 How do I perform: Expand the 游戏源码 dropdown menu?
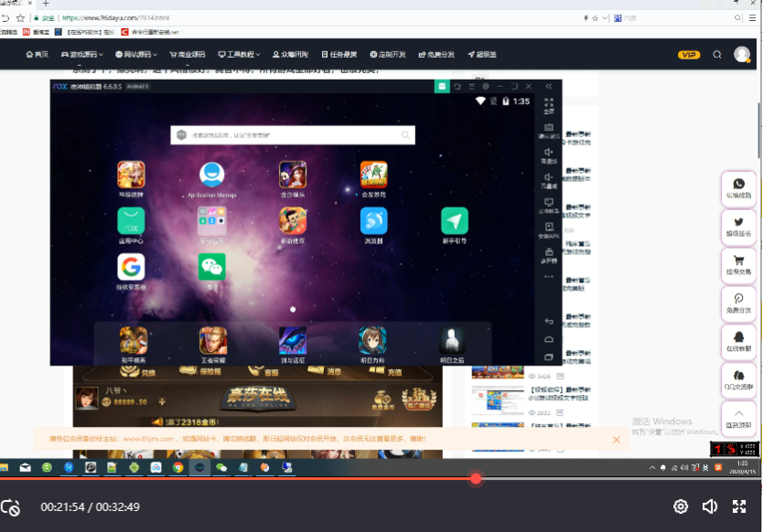(82, 55)
